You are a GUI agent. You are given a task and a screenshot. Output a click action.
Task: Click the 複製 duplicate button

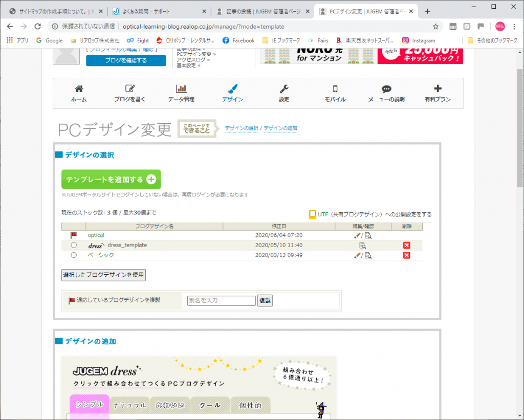[x=265, y=300]
